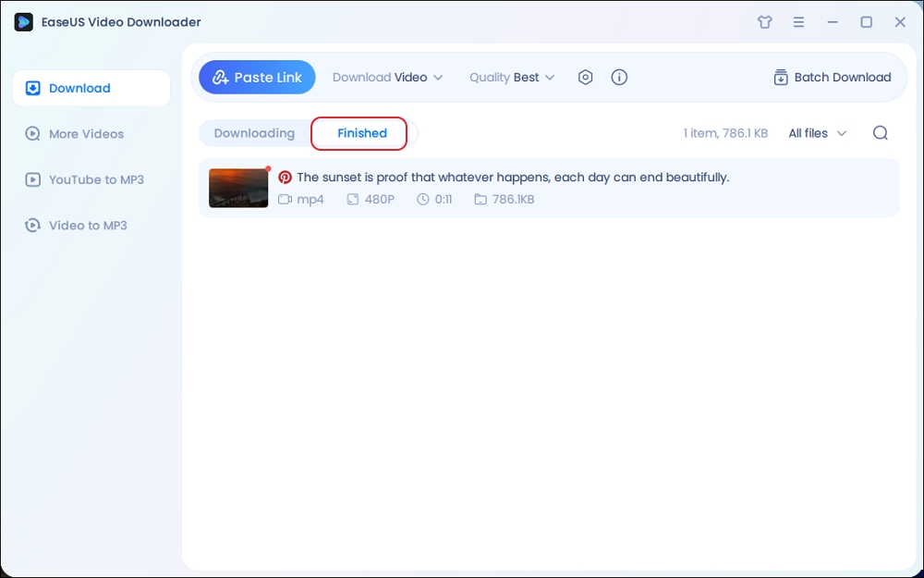Click the folder icon beside 786.1KB

(480, 200)
